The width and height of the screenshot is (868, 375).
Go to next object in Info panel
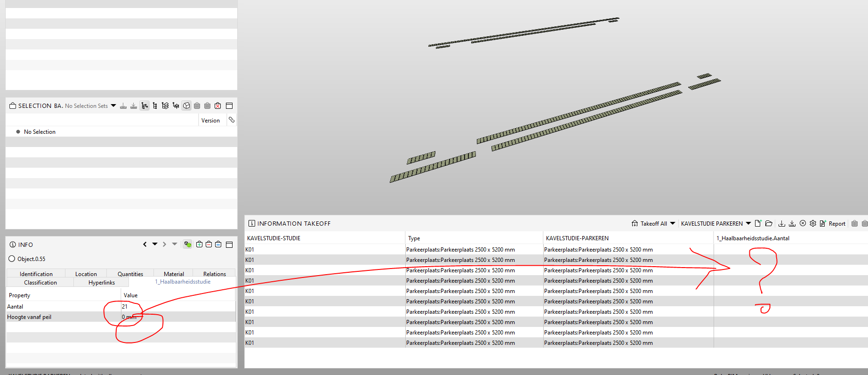click(x=164, y=245)
